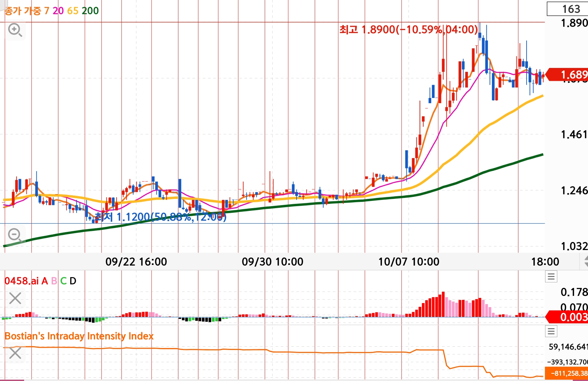
Task: Click the 0.178 indicator axis label
Action: coord(574,292)
